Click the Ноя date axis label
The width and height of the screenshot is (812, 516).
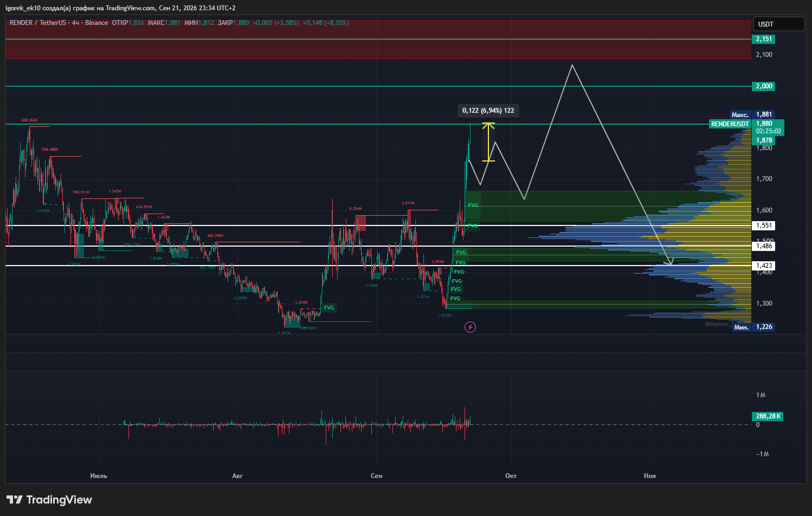coord(649,476)
